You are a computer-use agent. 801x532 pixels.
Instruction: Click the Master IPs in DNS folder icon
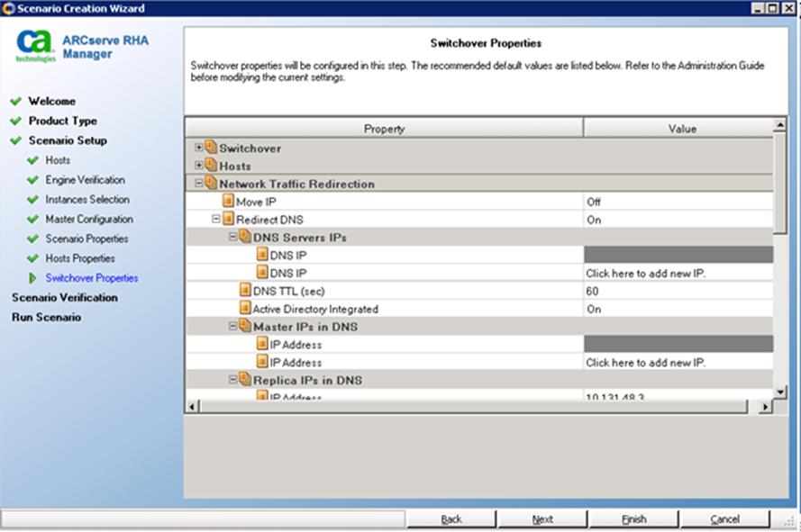click(245, 326)
